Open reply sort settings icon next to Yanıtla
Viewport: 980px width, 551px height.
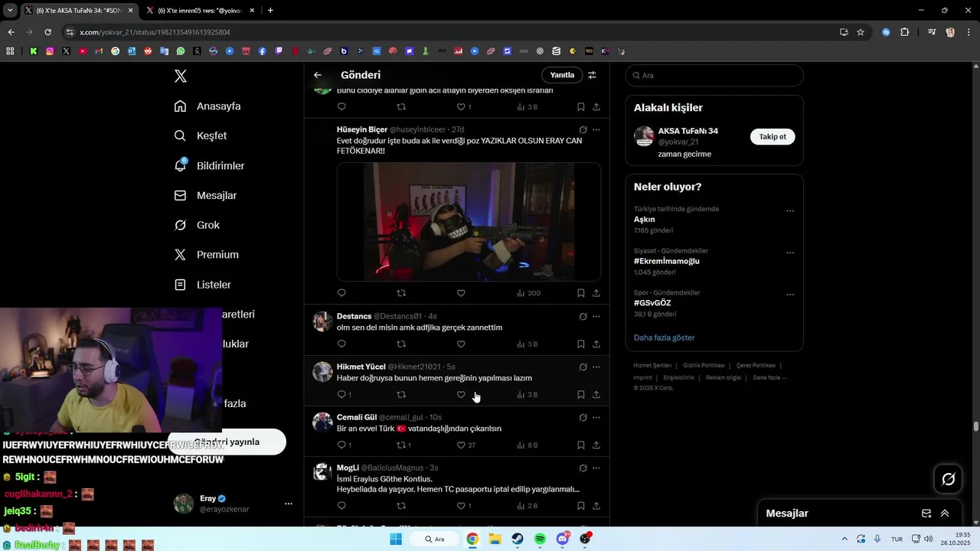pyautogui.click(x=592, y=75)
